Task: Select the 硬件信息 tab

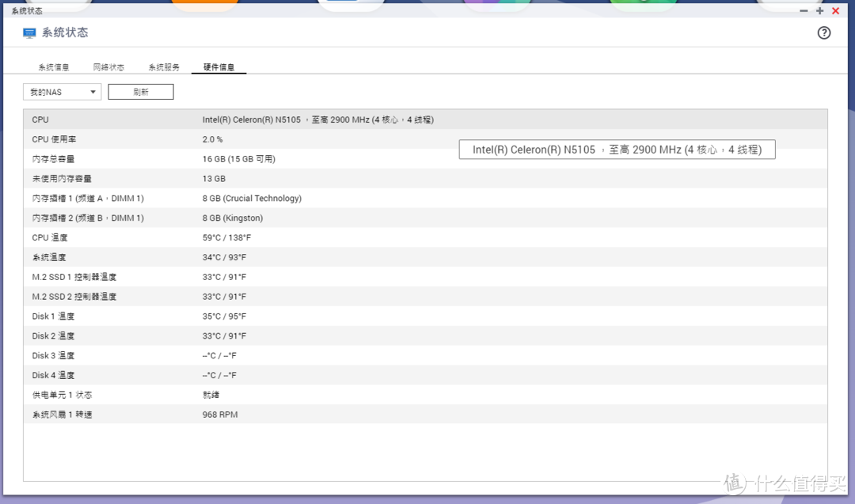Action: click(219, 67)
